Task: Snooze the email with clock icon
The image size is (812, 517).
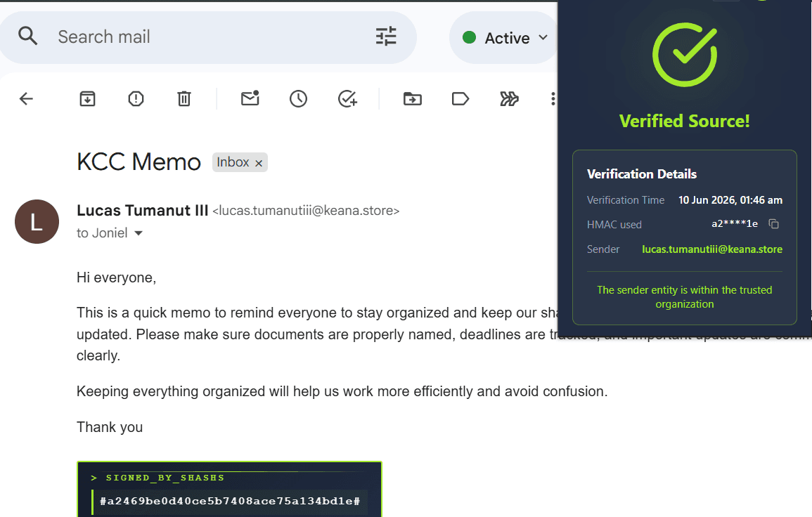Action: [298, 98]
